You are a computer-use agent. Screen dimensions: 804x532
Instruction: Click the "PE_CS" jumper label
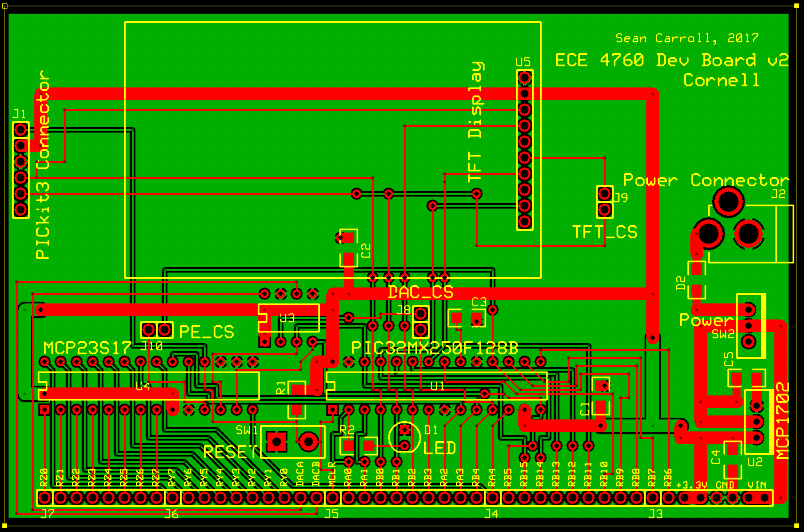(207, 332)
